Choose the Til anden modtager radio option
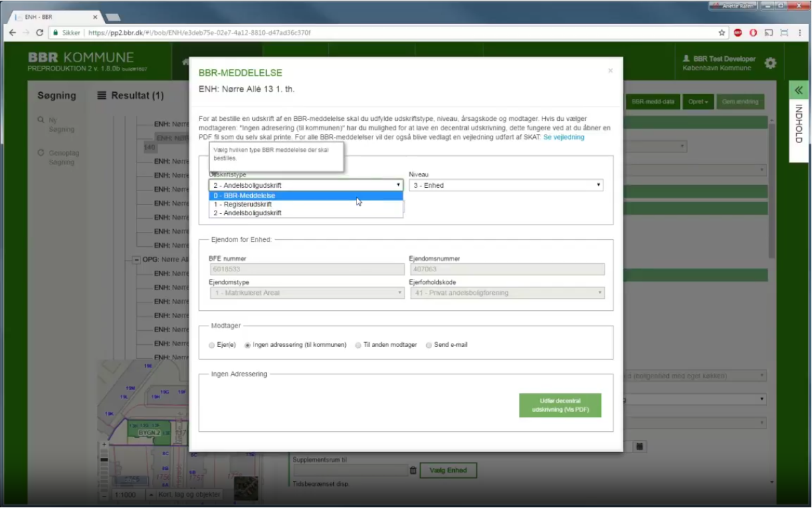The width and height of the screenshot is (812, 508). [x=359, y=346]
